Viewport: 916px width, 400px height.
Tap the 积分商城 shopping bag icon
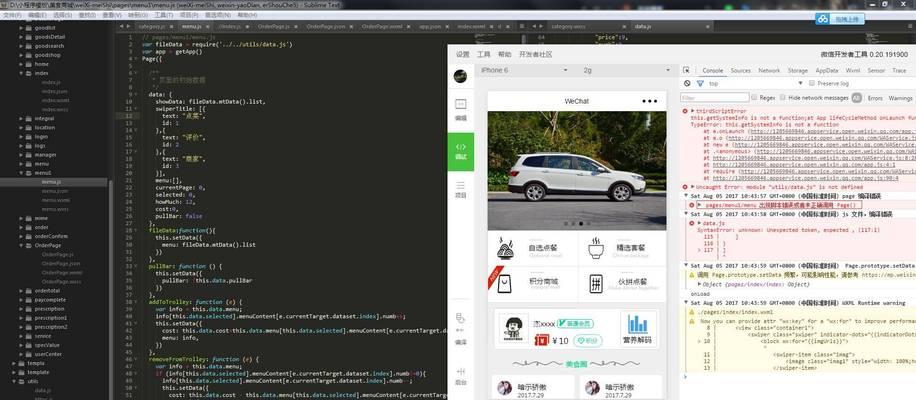point(505,284)
